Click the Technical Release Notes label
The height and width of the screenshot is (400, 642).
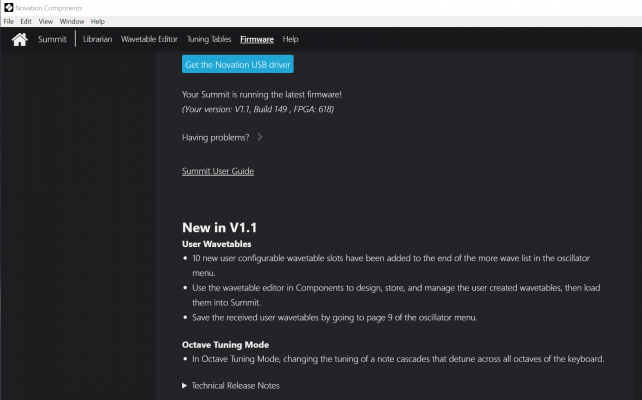point(235,386)
